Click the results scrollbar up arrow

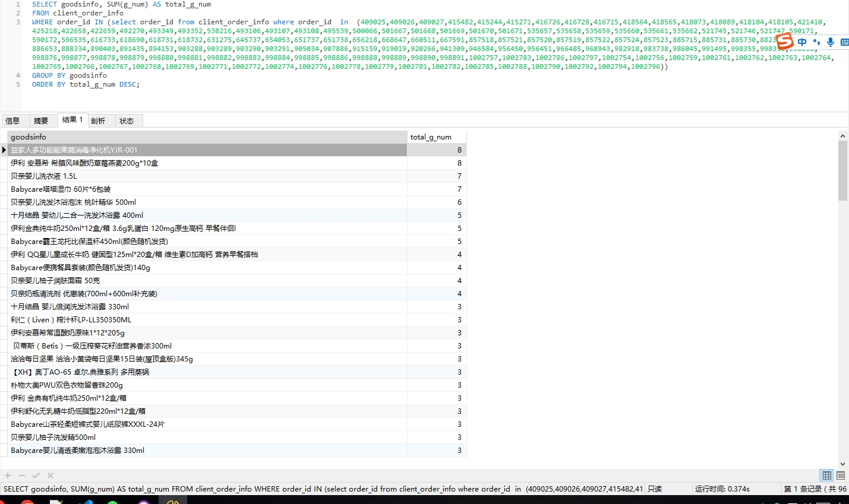842,136
